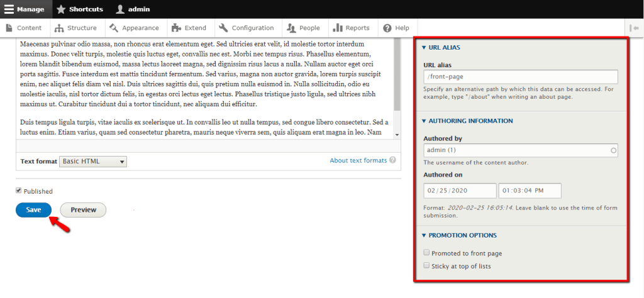This screenshot has width=644, height=298.
Task: Open the Content menu label
Action: coord(29,28)
